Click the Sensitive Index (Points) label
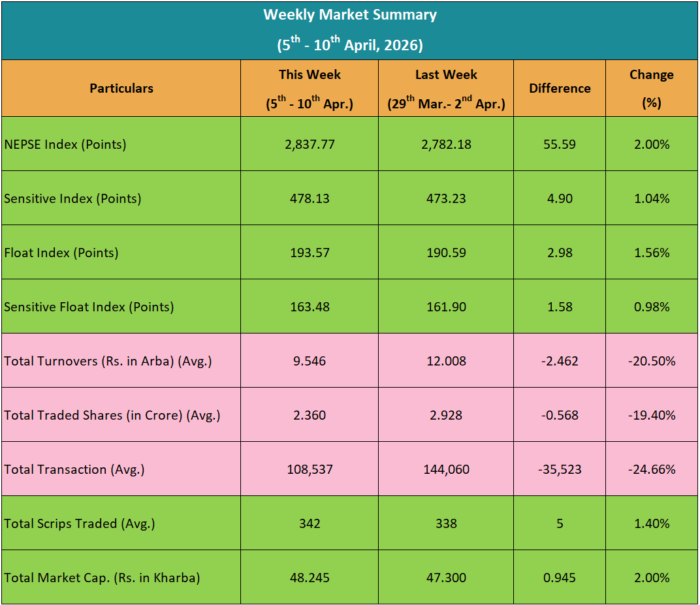 72,198
